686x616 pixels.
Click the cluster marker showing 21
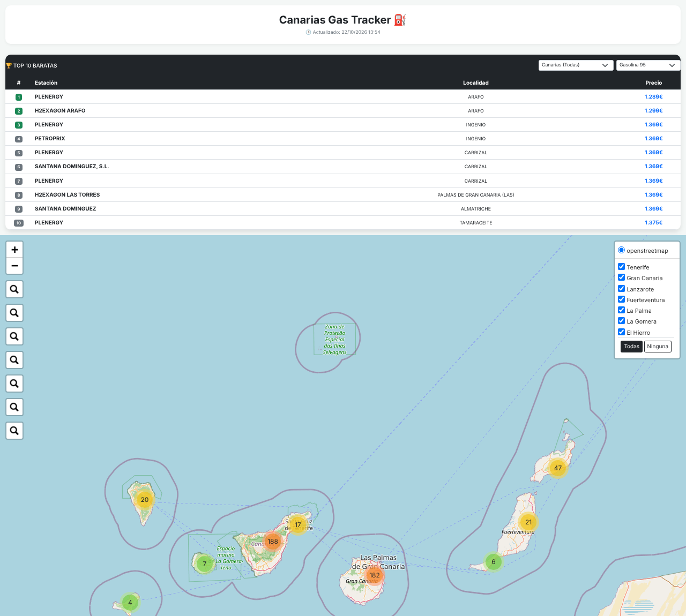[528, 522]
